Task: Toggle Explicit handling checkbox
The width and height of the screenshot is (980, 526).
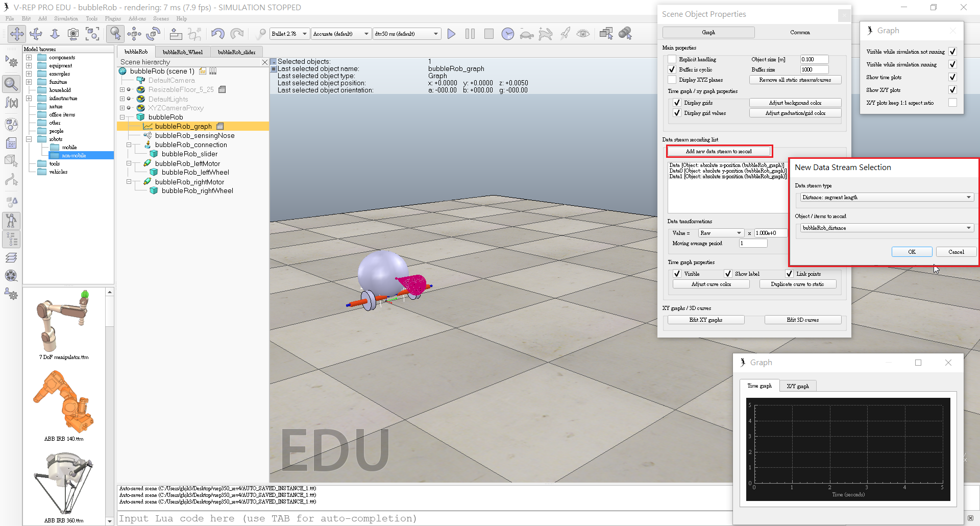Action: coord(672,59)
